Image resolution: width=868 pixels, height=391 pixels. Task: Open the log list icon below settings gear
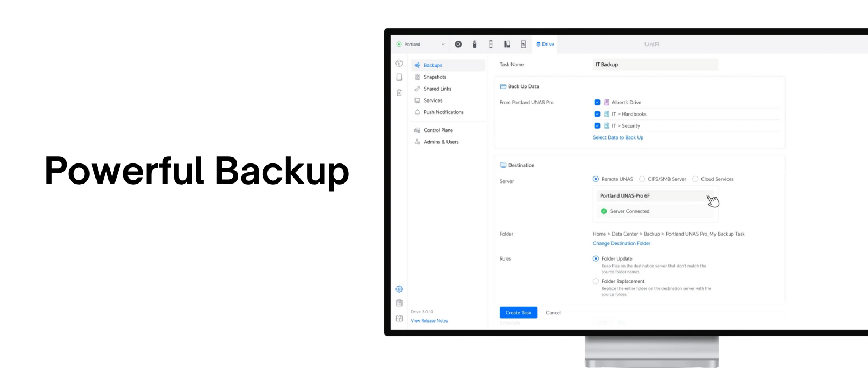point(399,303)
